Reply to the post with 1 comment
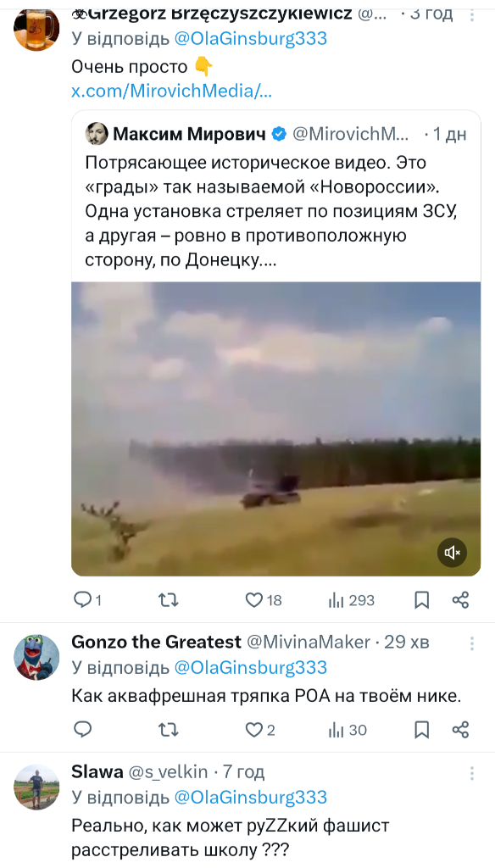 [x=87, y=600]
